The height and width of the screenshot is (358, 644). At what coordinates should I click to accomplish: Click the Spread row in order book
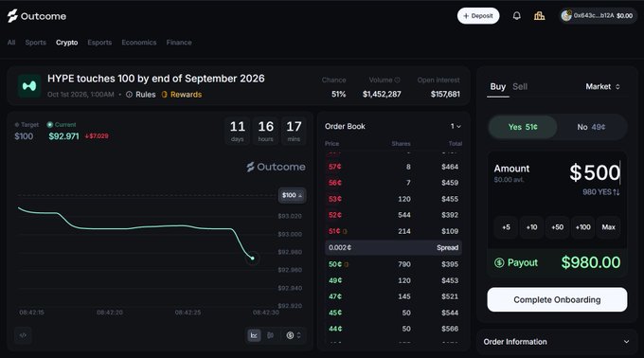393,247
